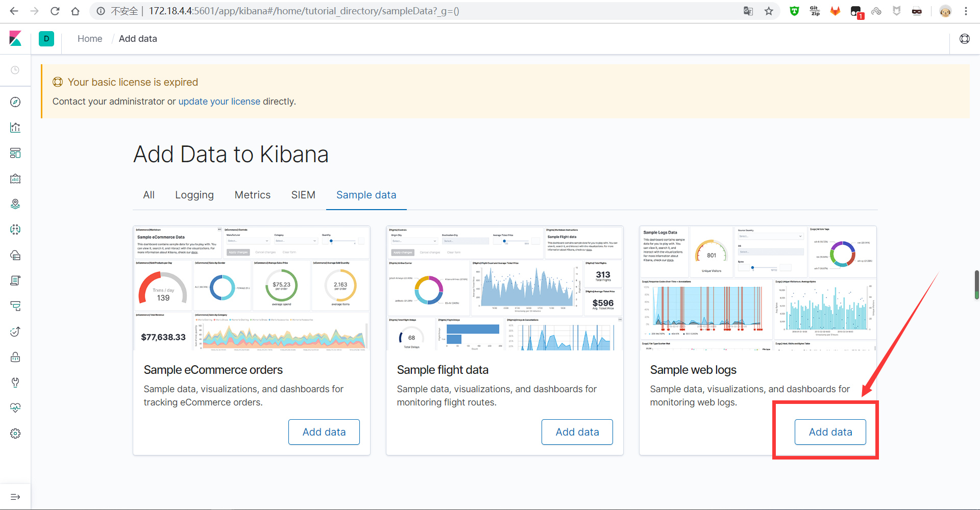Open Dashboard icon in sidebar
This screenshot has width=980, height=510.
(x=15, y=153)
